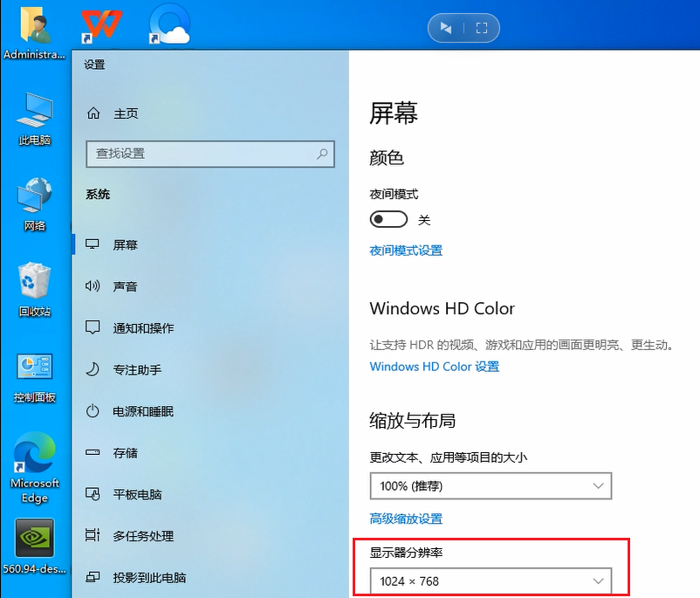Open 高级缩放设置 link

[x=406, y=519]
